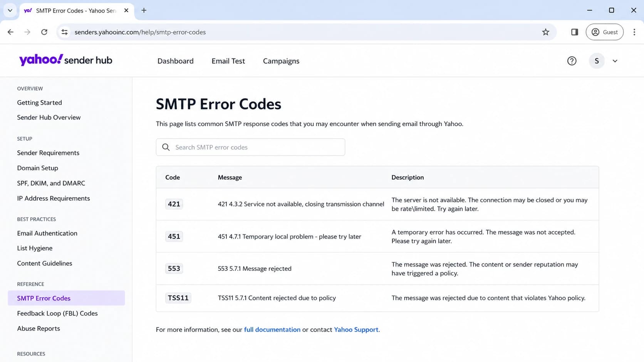Screen dimensions: 644x362
Task: Open the Guest profile button
Action: 604,32
